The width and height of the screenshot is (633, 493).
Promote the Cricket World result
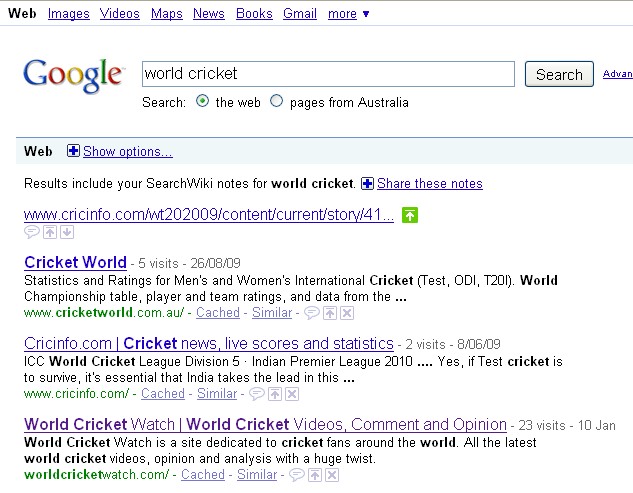point(330,313)
